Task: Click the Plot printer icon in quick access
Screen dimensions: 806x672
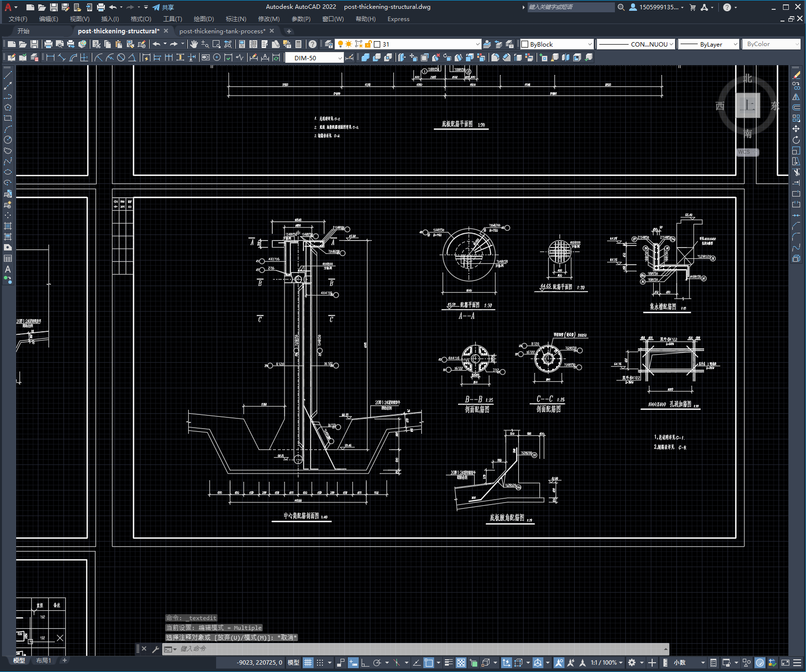Action: [x=101, y=7]
